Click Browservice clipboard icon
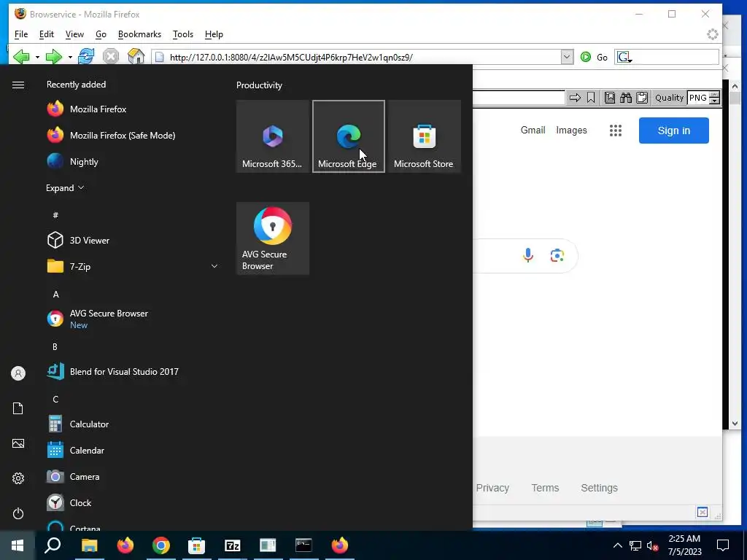The height and width of the screenshot is (560, 747). tap(642, 98)
